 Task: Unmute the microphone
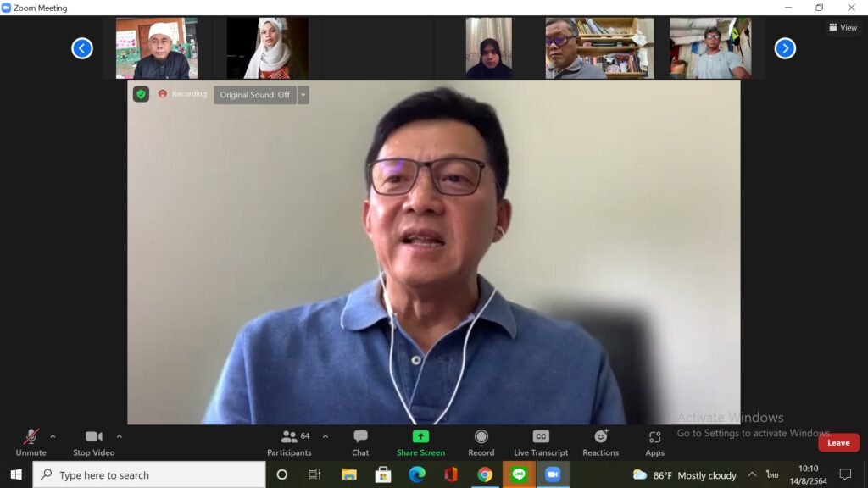31,442
